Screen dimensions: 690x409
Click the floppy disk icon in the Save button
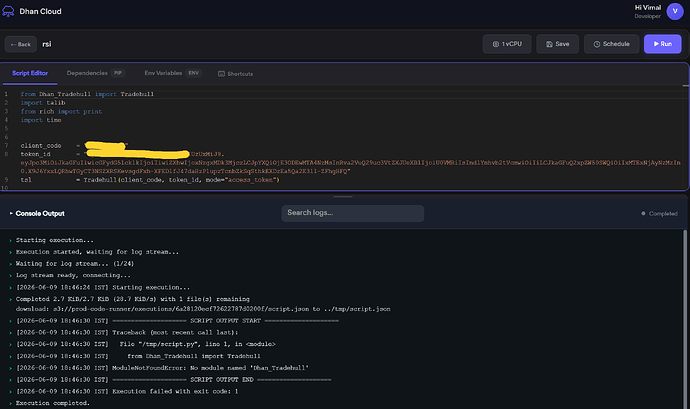[x=549, y=44]
